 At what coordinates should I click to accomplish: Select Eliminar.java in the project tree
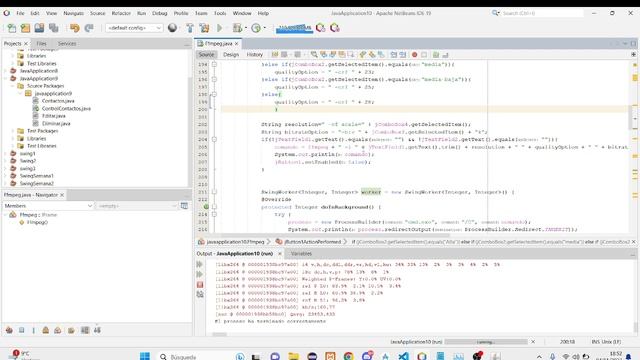click(x=56, y=124)
